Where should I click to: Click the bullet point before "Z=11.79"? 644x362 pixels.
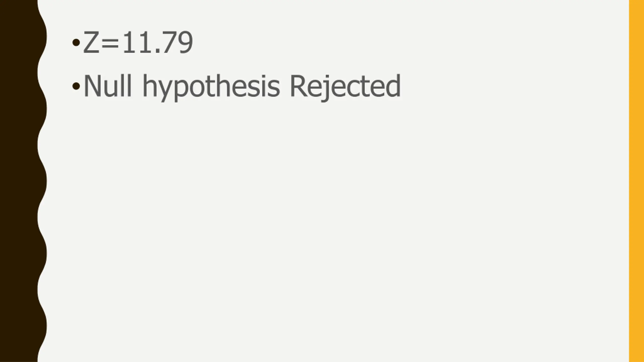pyautogui.click(x=76, y=42)
